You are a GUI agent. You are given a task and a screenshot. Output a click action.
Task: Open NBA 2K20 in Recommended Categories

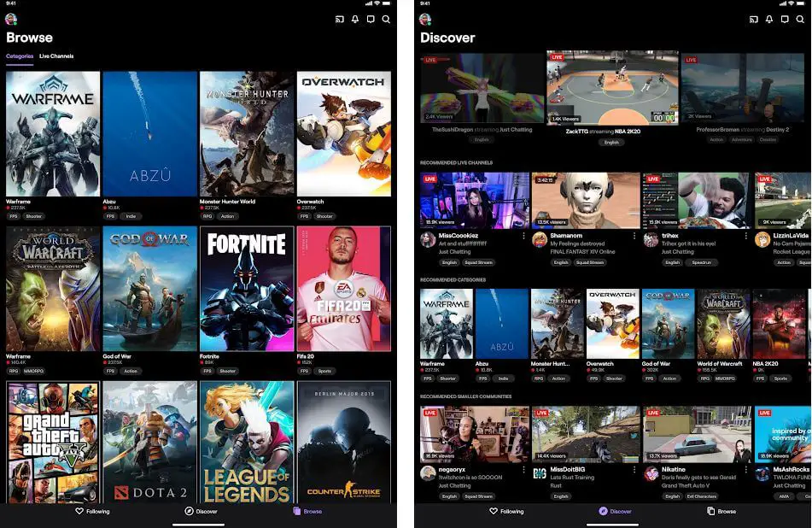pos(779,324)
